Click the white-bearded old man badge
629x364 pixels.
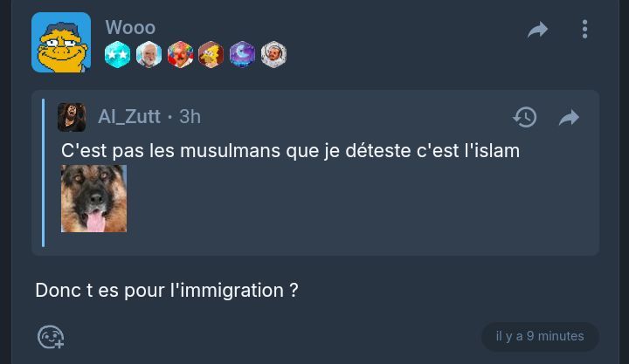[149, 55]
